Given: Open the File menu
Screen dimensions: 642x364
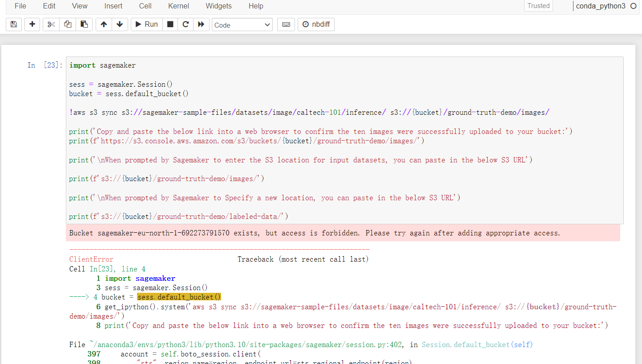Looking at the screenshot, I should (20, 6).
